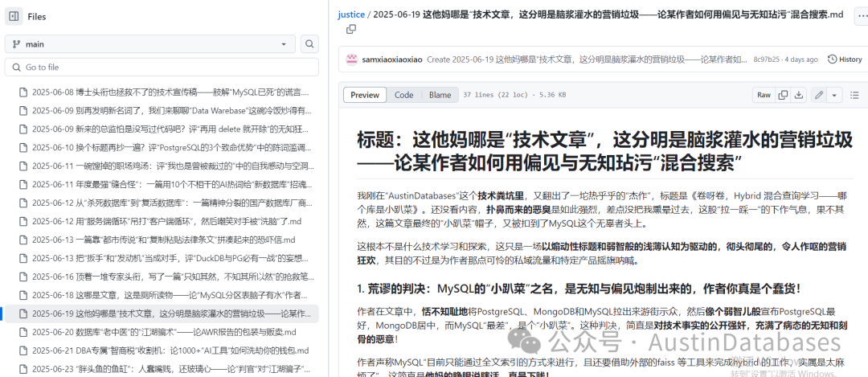This screenshot has height=377, width=868.
Task: Open file 2025-06-16 顶着一堆专家头衔
Action: click(162, 277)
